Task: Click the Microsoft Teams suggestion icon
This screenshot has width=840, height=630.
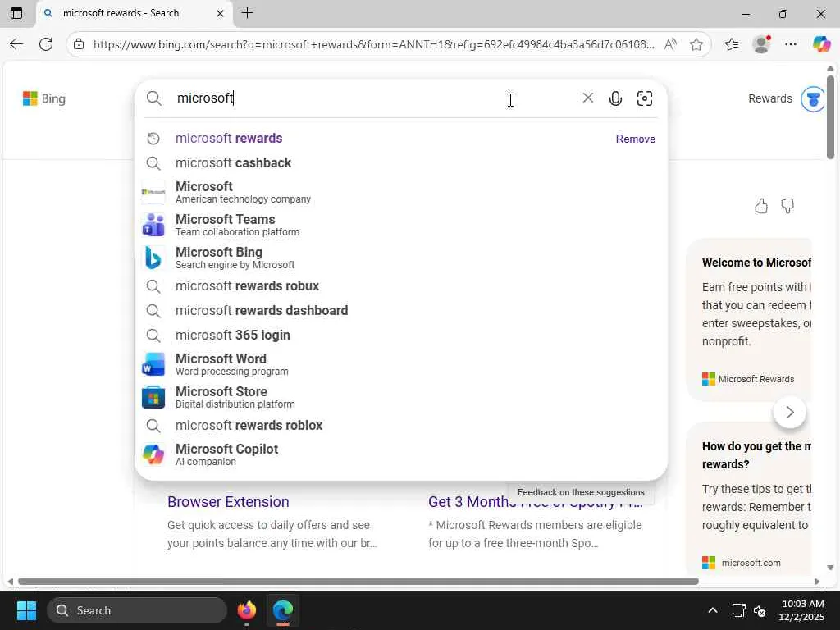Action: click(153, 225)
